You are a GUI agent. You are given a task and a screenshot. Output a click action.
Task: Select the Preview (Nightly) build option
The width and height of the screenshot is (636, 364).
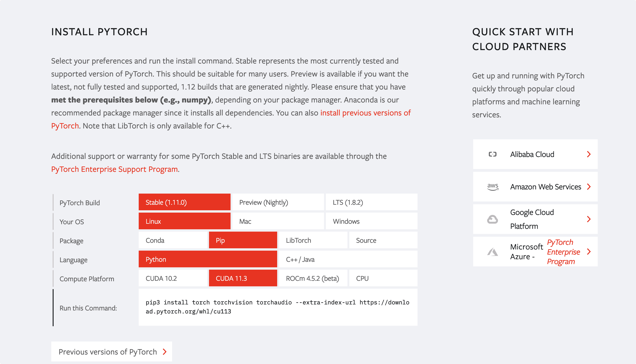click(x=278, y=202)
